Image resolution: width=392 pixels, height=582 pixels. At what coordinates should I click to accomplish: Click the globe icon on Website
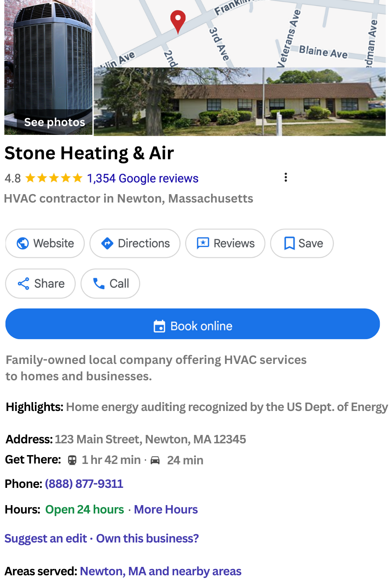pyautogui.click(x=23, y=243)
